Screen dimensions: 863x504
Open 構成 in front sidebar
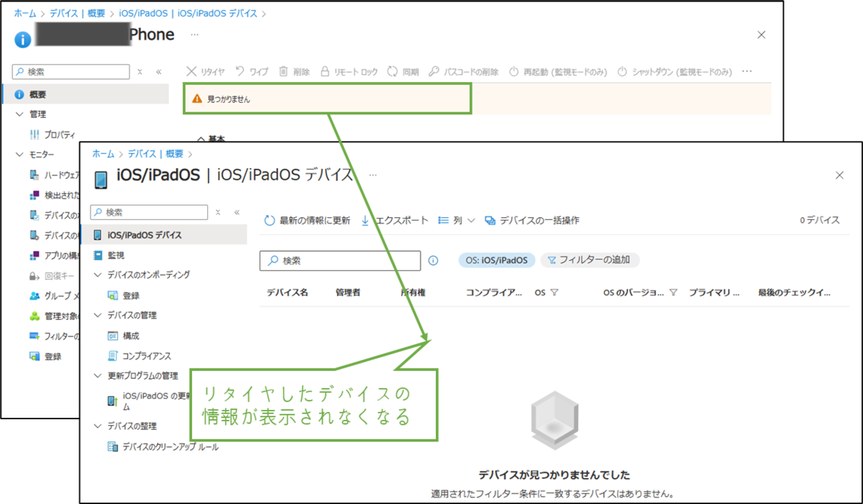[x=123, y=336]
